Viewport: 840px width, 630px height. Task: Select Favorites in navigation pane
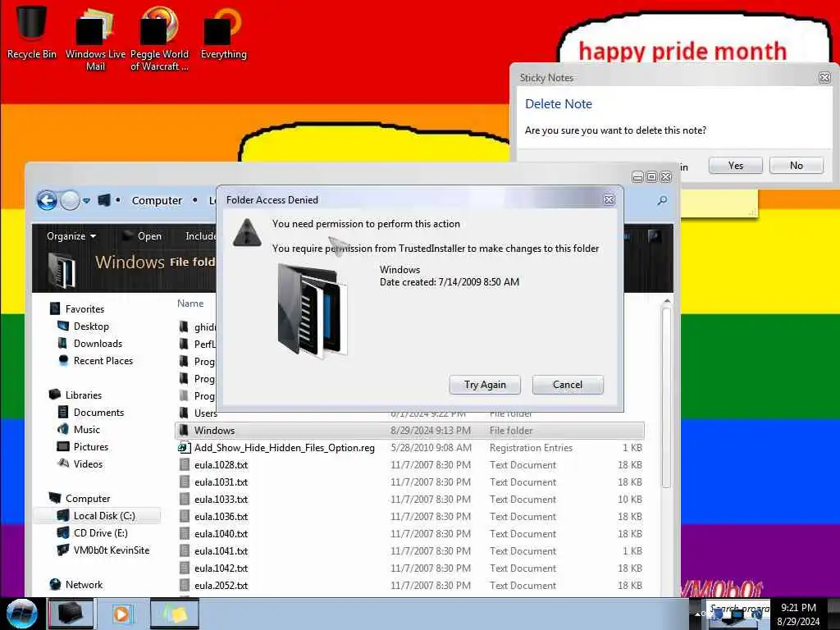[x=77, y=309]
